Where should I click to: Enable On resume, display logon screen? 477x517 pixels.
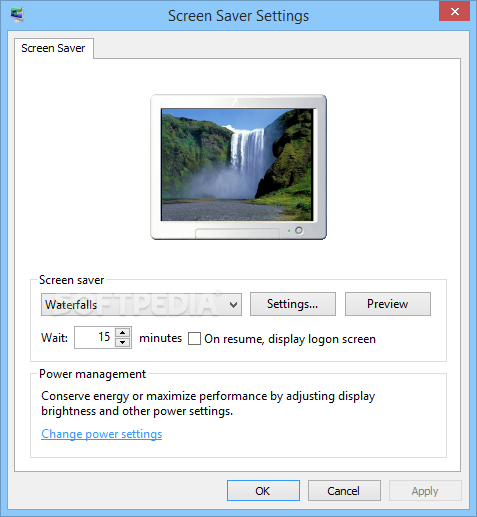pyautogui.click(x=194, y=338)
